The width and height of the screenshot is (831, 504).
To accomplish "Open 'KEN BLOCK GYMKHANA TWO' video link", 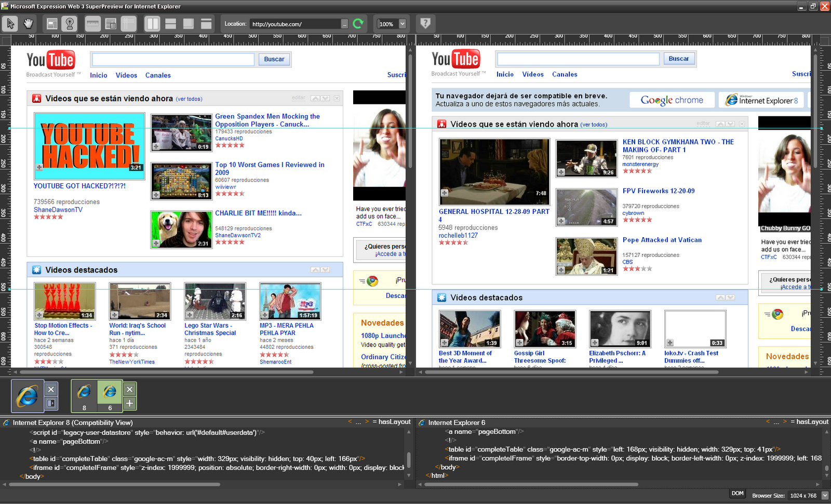I will (678, 146).
